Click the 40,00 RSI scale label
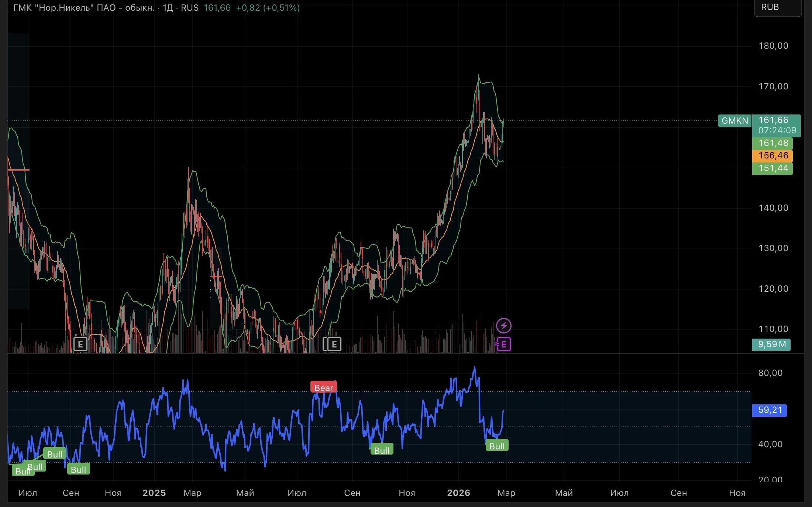The width and height of the screenshot is (812, 507). [770, 444]
